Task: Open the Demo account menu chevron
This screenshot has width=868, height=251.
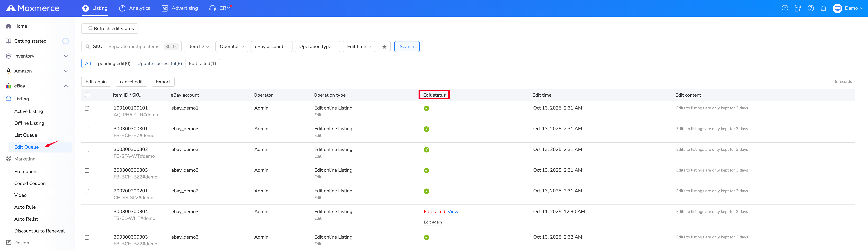Action: click(x=862, y=8)
